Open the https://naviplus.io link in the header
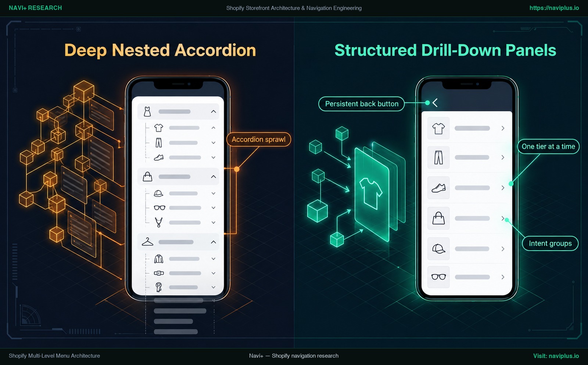The image size is (588, 365). coord(554,8)
